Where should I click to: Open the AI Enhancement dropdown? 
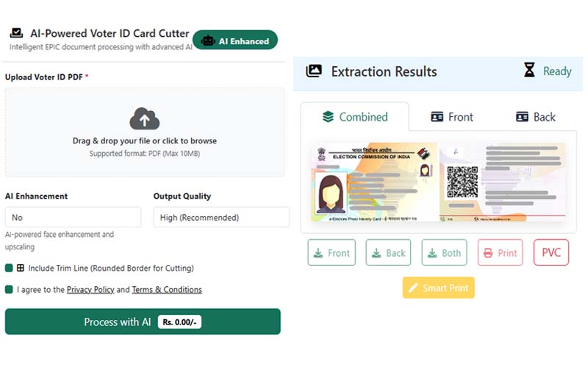click(x=73, y=217)
